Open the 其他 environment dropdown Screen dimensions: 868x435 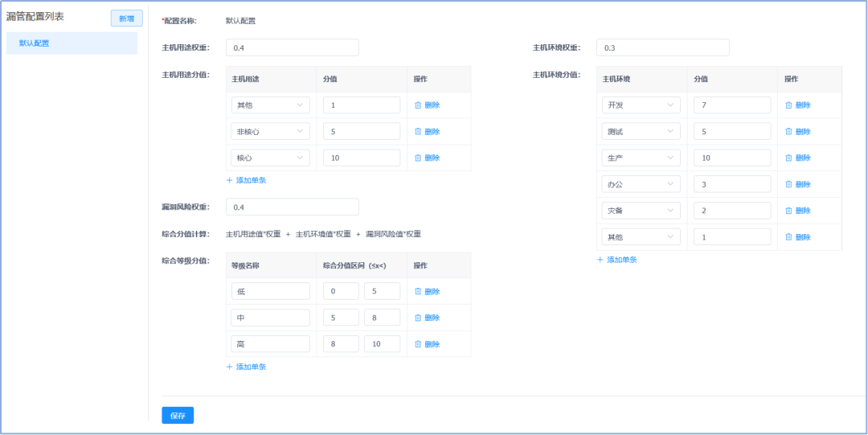(x=641, y=236)
